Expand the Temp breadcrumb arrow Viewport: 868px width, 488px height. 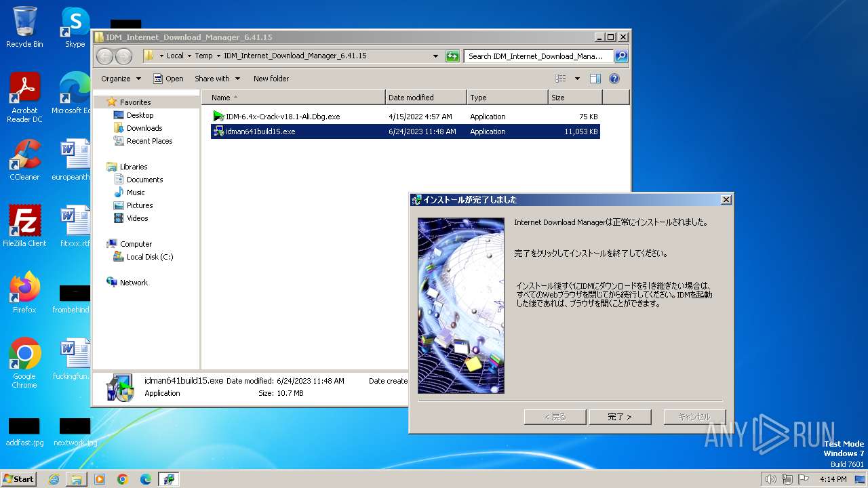pos(218,56)
